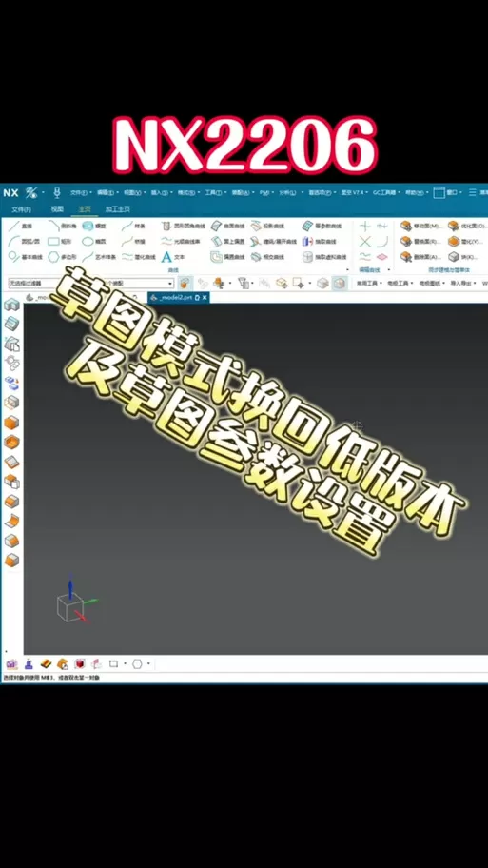Click the 光顺曲线串 smooth curve string button
This screenshot has height=868, width=488.
point(181,242)
